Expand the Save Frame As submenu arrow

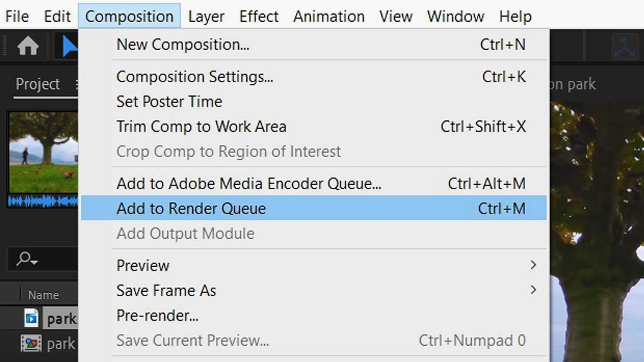click(x=533, y=290)
